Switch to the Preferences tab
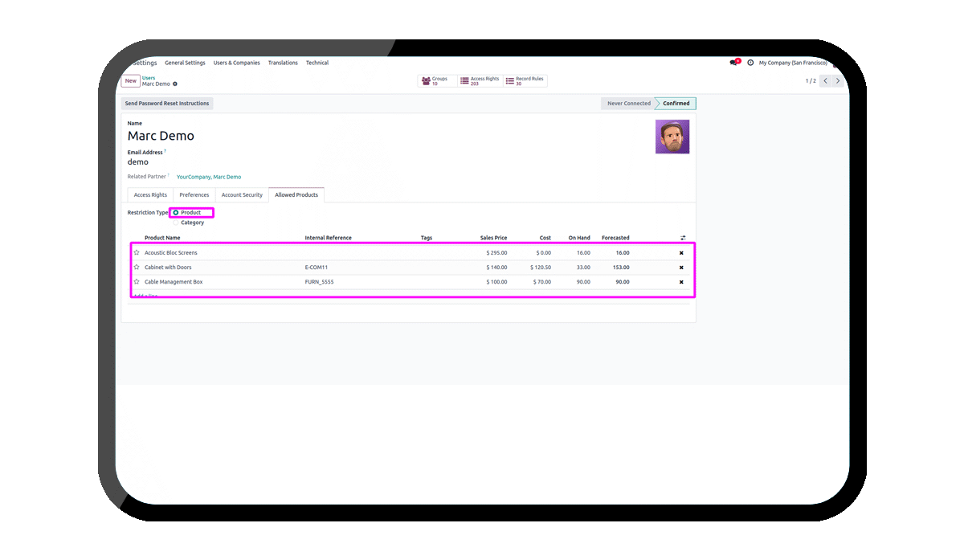 point(194,194)
